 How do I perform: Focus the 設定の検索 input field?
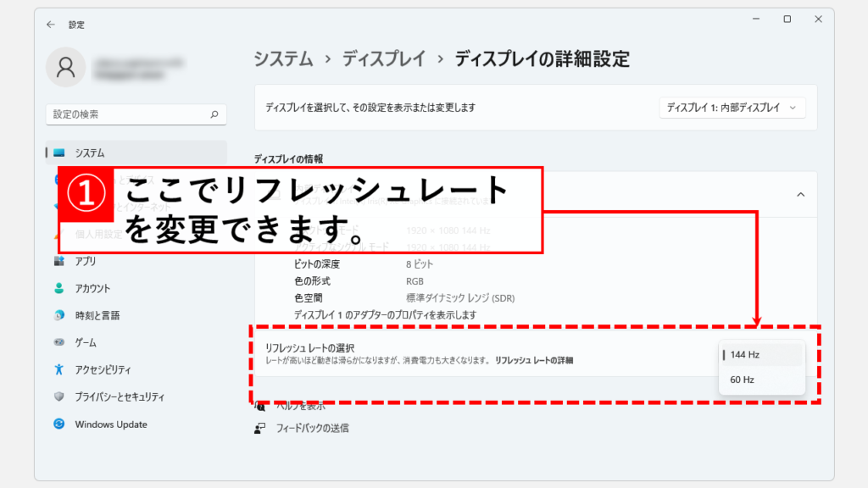(x=127, y=114)
